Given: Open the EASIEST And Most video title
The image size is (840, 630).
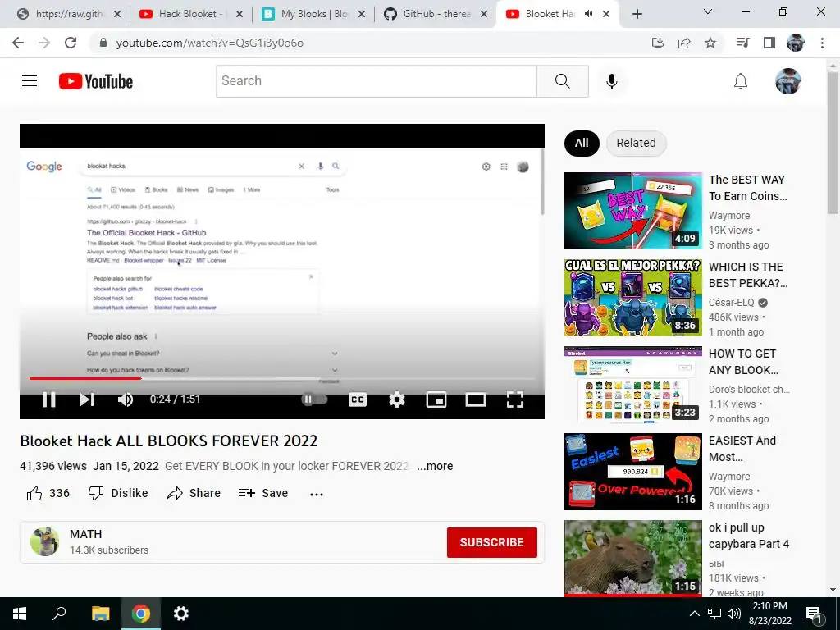Looking at the screenshot, I should tap(742, 449).
